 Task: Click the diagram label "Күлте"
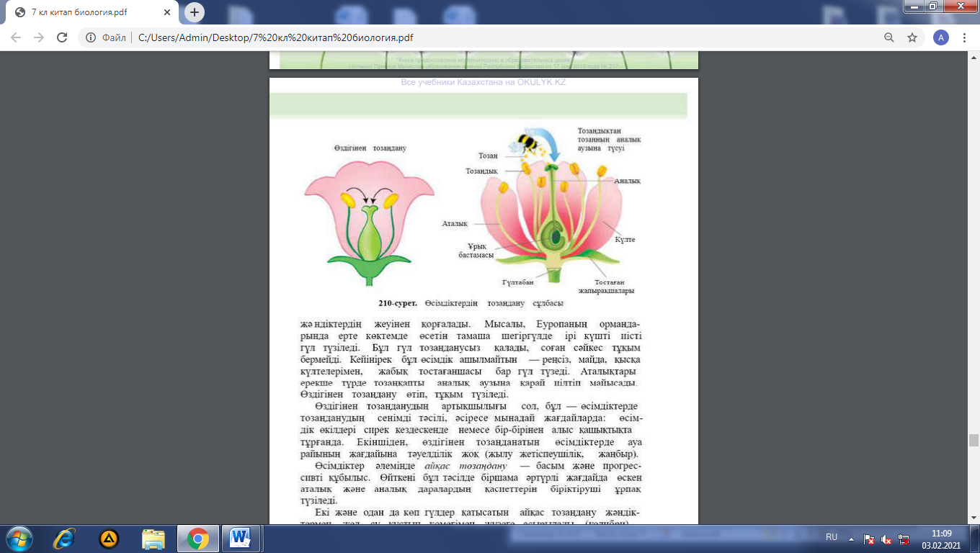coord(625,239)
